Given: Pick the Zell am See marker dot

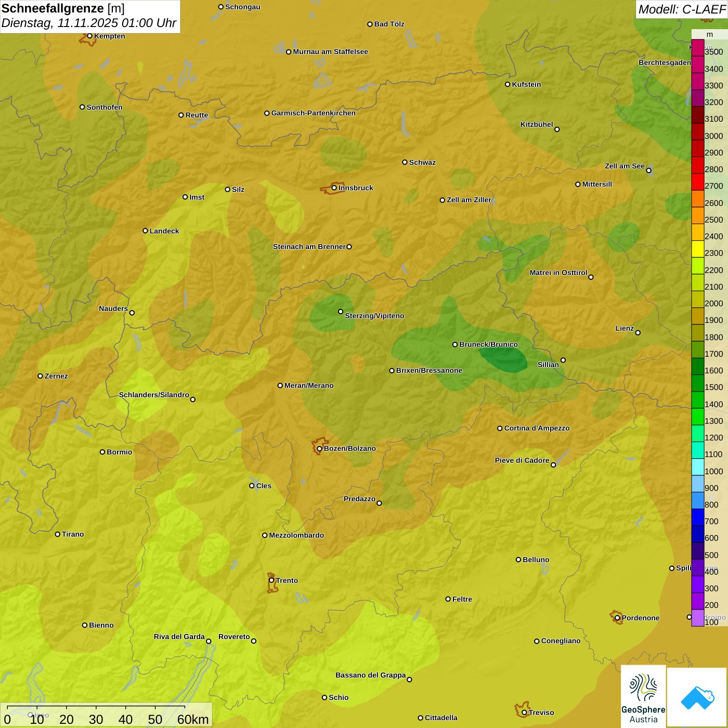Looking at the screenshot, I should (x=648, y=170).
